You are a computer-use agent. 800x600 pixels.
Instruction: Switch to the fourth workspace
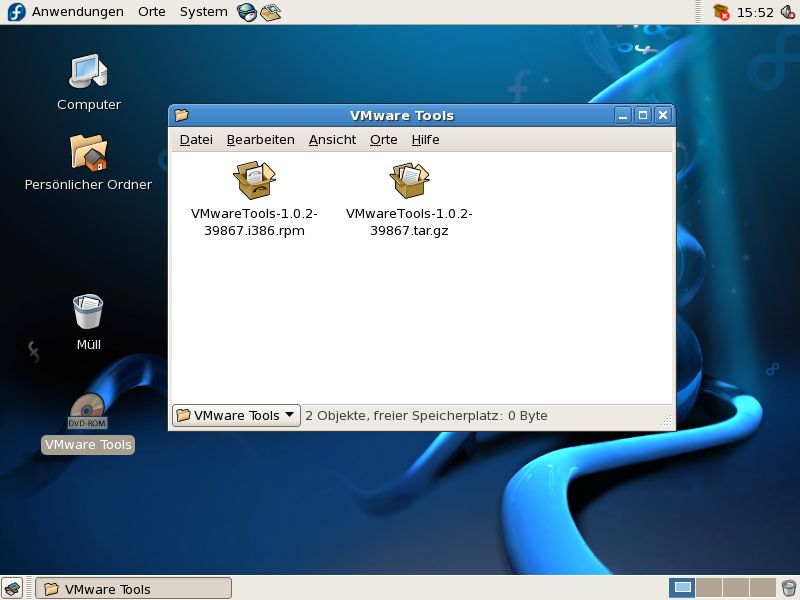point(762,588)
